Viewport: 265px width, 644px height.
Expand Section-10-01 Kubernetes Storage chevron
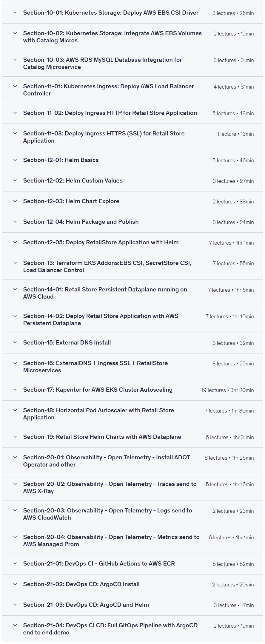click(15, 13)
